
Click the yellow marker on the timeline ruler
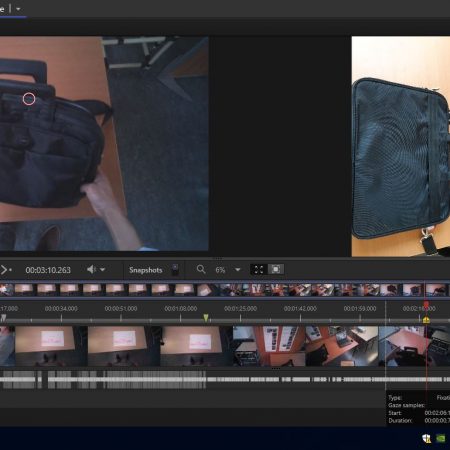point(426,320)
